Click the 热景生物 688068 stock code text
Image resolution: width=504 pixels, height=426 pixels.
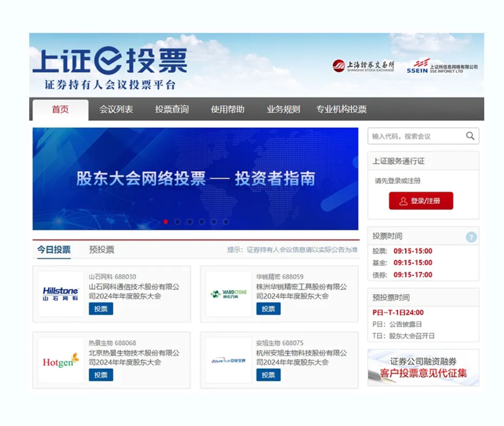click(113, 343)
